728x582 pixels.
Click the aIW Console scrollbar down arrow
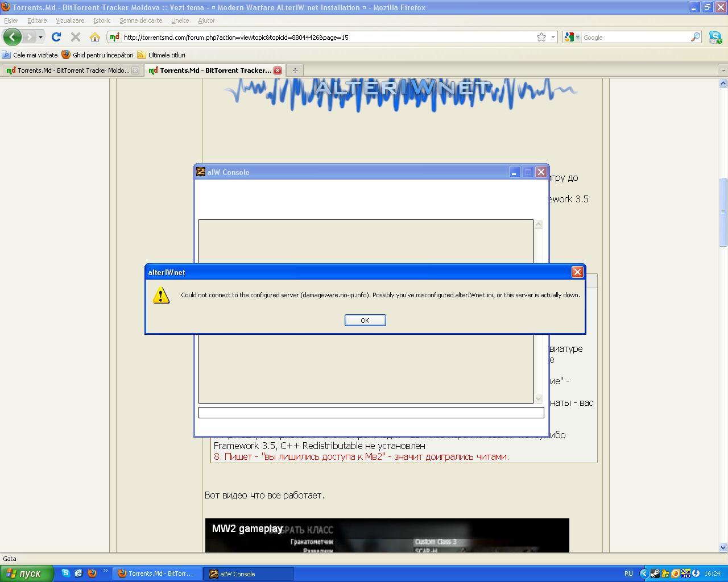pos(539,399)
